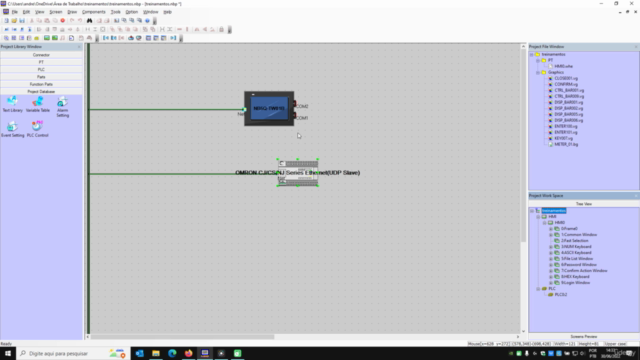640x360 pixels.
Task: Click the Redo arrow toolbar icon
Action: [80, 20]
